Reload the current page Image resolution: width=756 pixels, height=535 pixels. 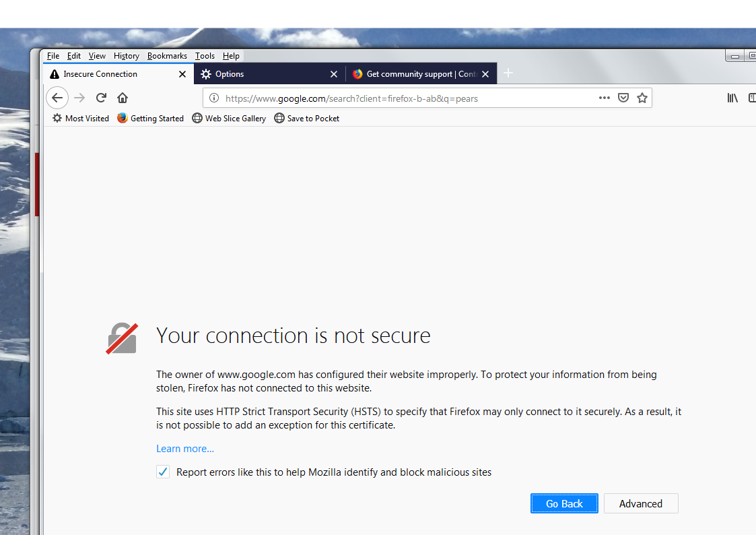click(x=101, y=98)
